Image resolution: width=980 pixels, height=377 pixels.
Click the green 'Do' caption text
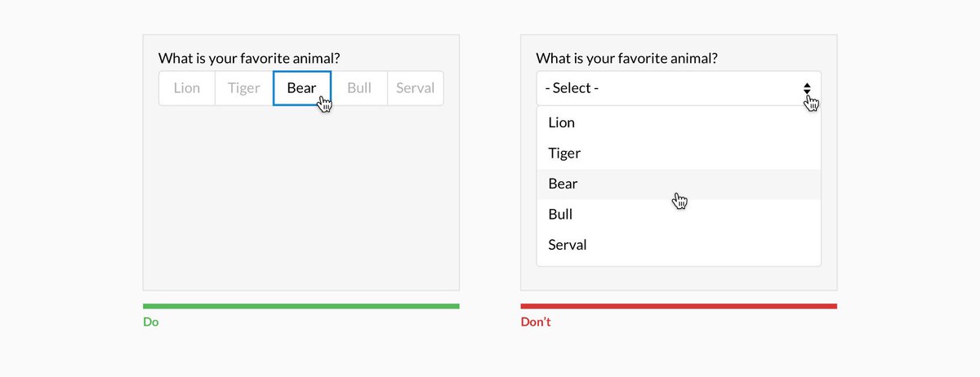[x=151, y=322]
